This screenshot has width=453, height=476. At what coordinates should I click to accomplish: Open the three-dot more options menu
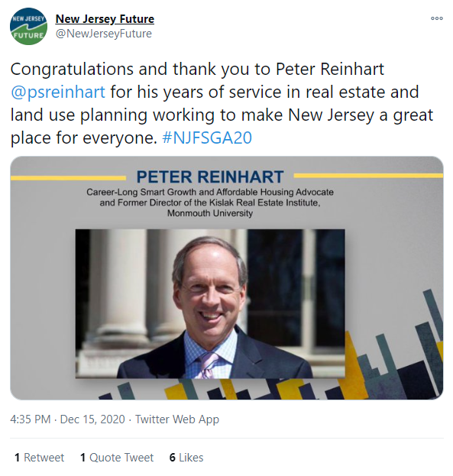tap(437, 18)
